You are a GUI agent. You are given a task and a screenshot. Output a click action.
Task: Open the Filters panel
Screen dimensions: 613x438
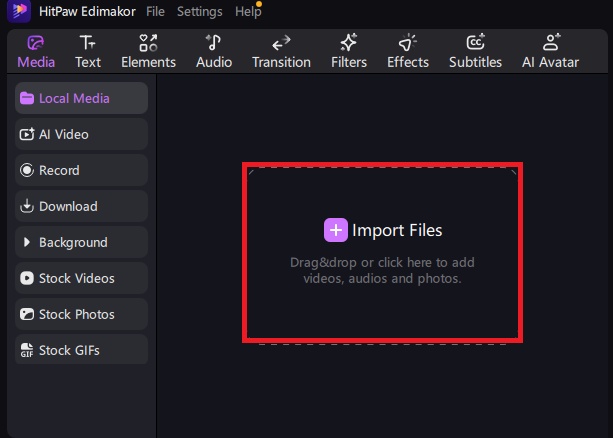coord(349,51)
